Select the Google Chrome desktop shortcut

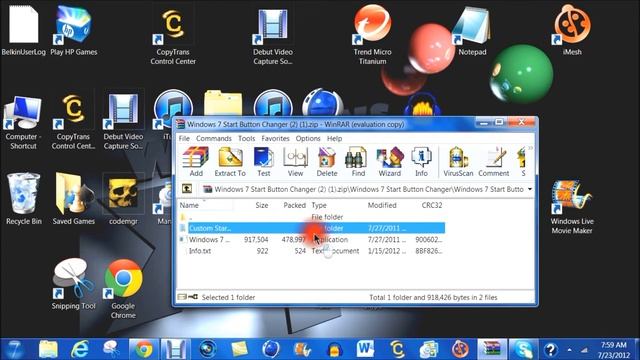pyautogui.click(x=123, y=289)
